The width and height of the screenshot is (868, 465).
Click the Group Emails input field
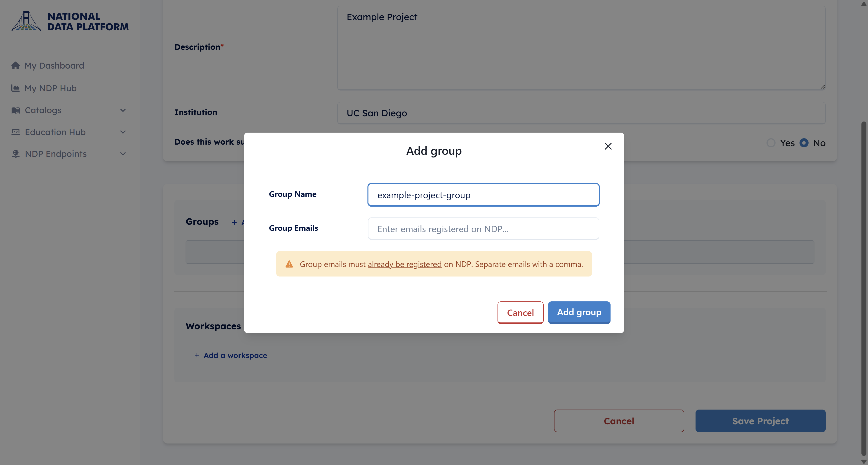point(483,229)
